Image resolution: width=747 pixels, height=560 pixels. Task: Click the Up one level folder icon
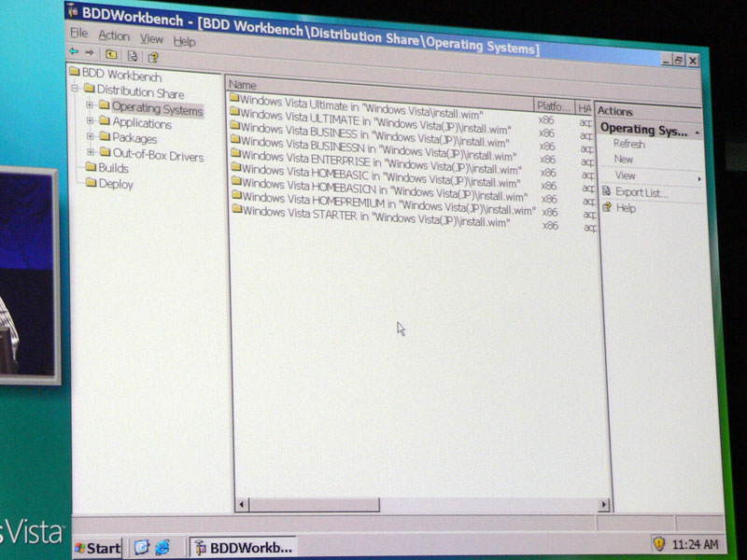coord(111,54)
